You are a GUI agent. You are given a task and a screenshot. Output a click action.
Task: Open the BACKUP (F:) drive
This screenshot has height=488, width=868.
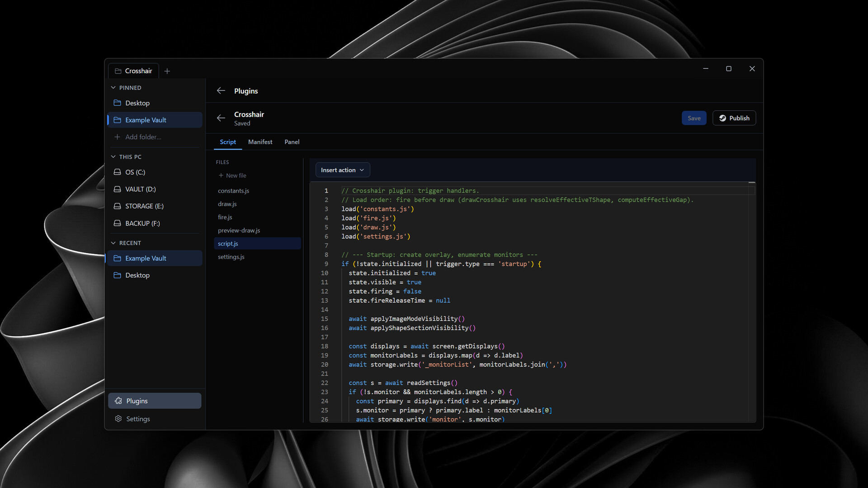(x=142, y=223)
